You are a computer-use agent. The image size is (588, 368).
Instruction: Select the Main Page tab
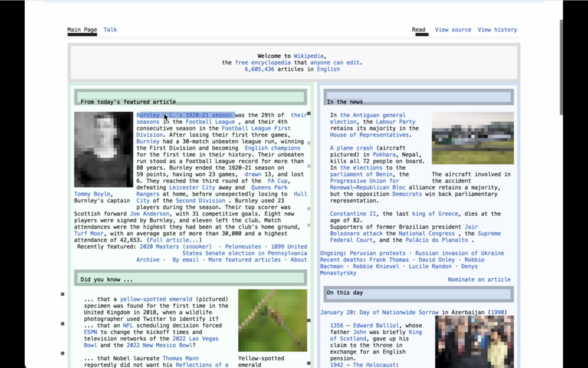82,30
